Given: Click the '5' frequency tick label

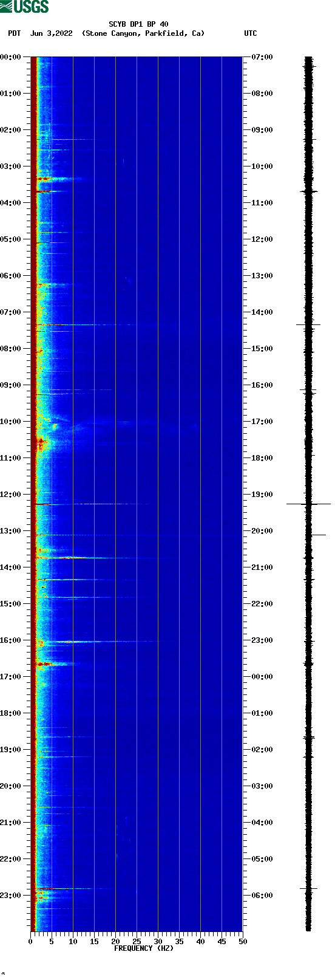Looking at the screenshot, I should tap(52, 942).
